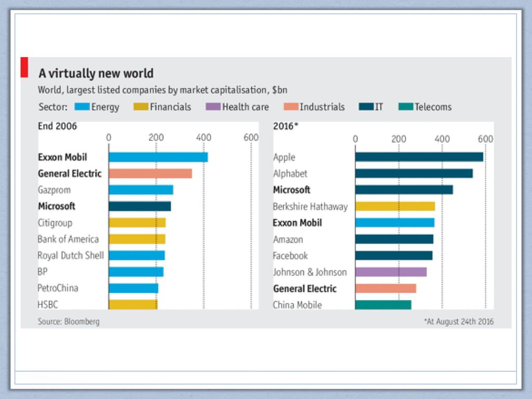Click the Royal Dutch Shell bar
Screen dimensions: 532x399
[x=137, y=255]
